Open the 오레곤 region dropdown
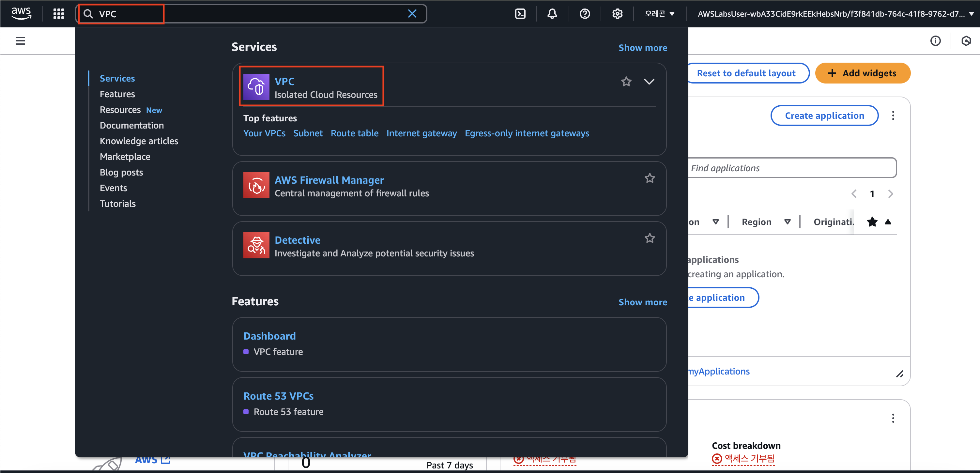This screenshot has height=473, width=980. click(659, 14)
